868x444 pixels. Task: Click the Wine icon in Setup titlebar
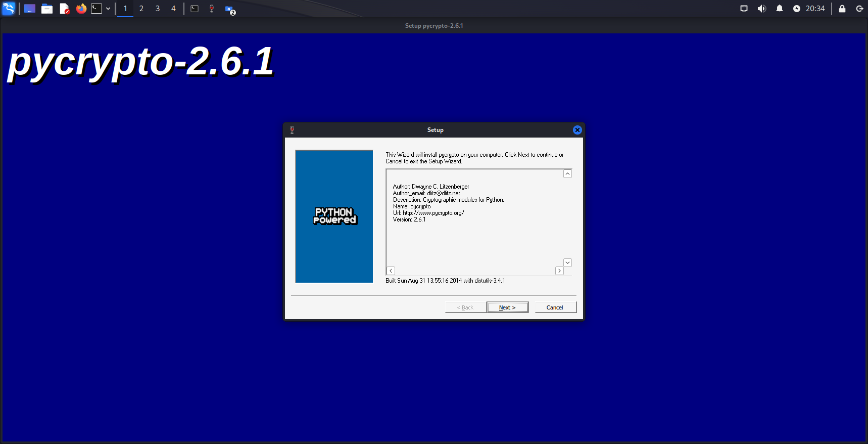[292, 130]
